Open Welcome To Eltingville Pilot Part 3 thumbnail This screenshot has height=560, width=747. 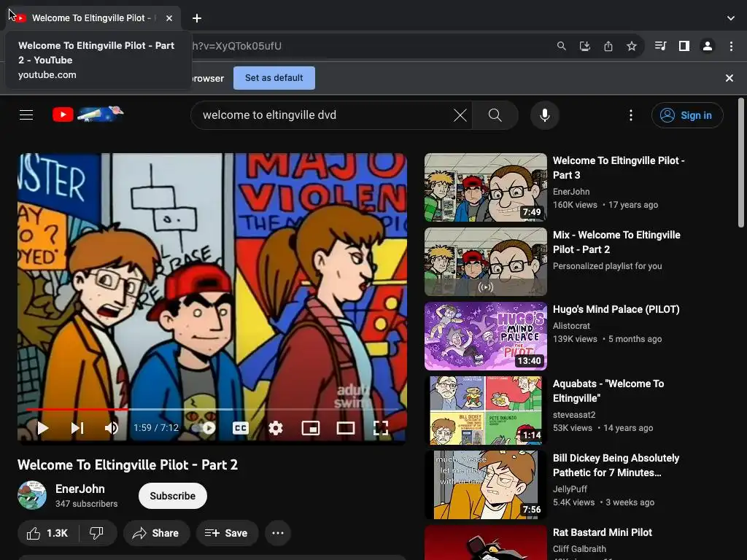point(485,187)
